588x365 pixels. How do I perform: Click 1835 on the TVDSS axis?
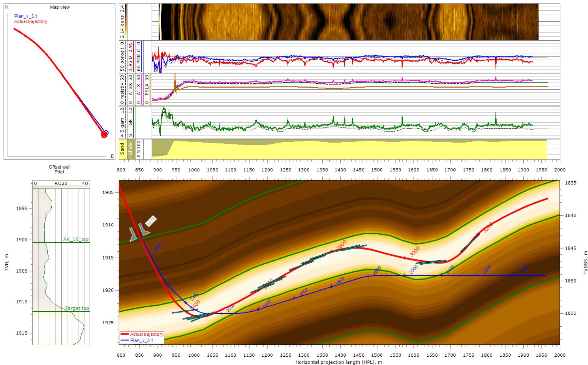pos(570,183)
